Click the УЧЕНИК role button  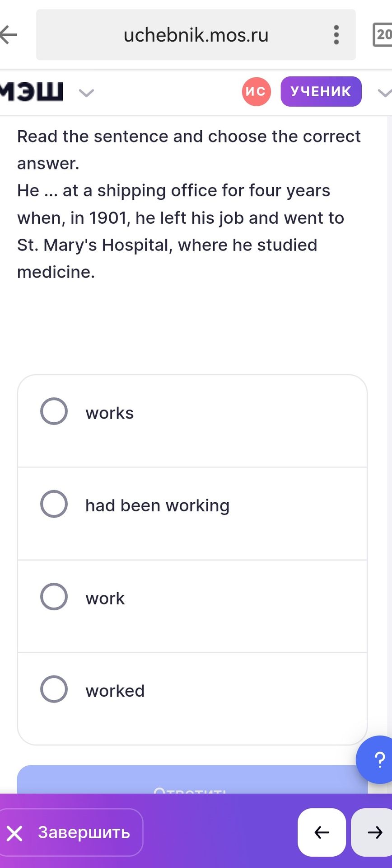pos(321,92)
